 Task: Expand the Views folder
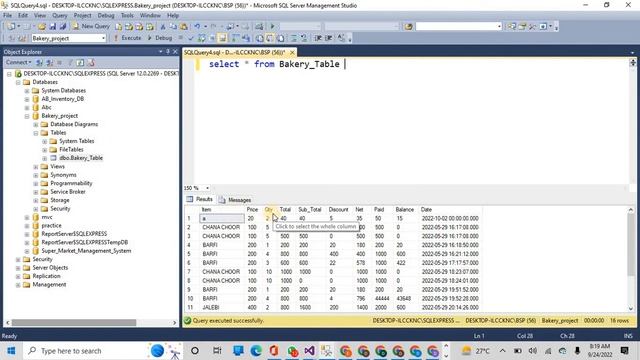(x=36, y=167)
